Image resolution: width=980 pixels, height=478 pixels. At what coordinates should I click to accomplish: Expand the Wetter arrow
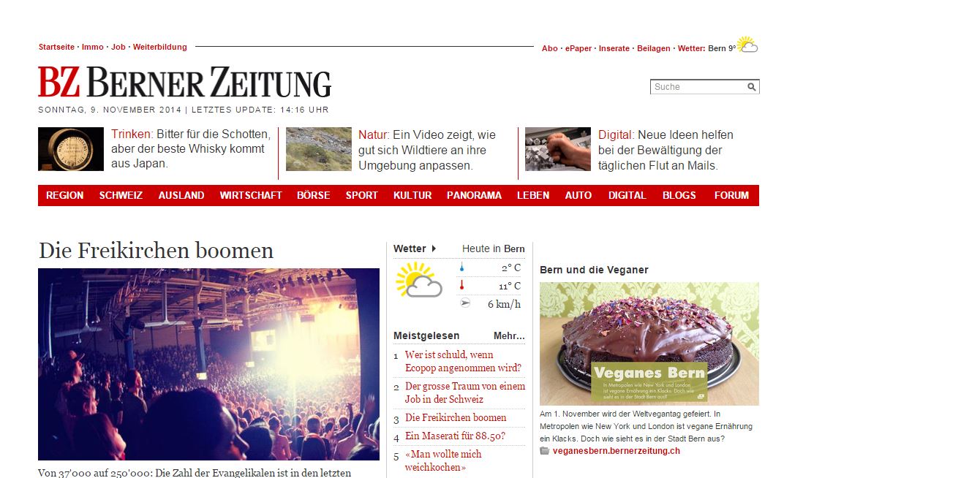(434, 249)
